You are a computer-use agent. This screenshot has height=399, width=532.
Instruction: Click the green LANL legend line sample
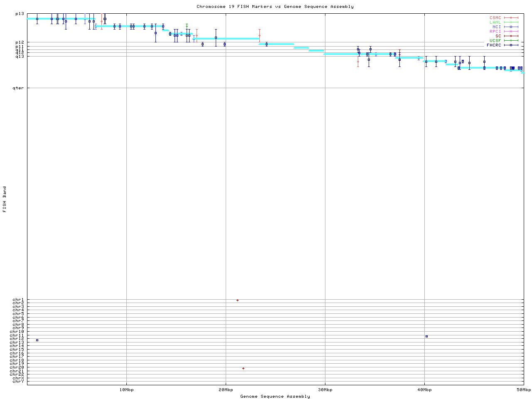(x=511, y=22)
